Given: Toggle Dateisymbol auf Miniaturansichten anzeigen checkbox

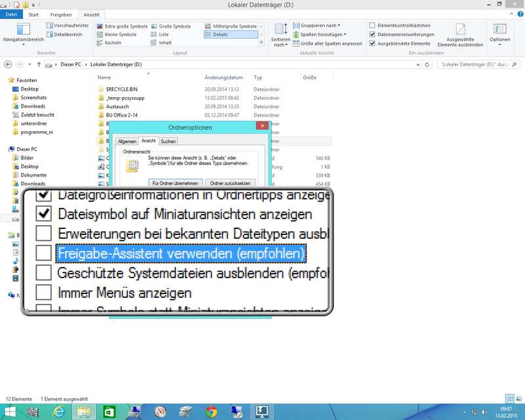Looking at the screenshot, I should [44, 214].
